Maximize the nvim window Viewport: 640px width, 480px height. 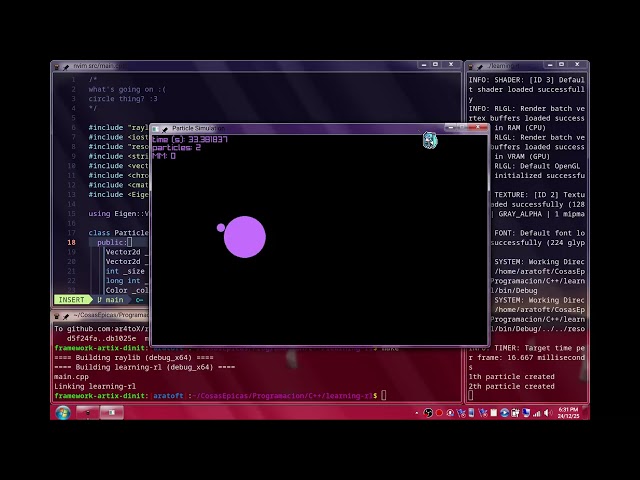pyautogui.click(x=436, y=64)
